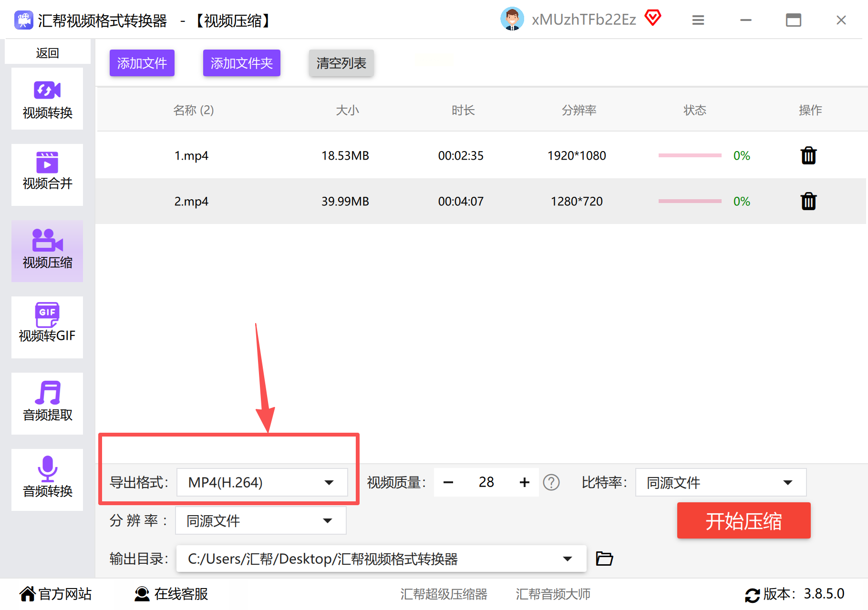Click the 1920*1080 resolution cell

(577, 156)
